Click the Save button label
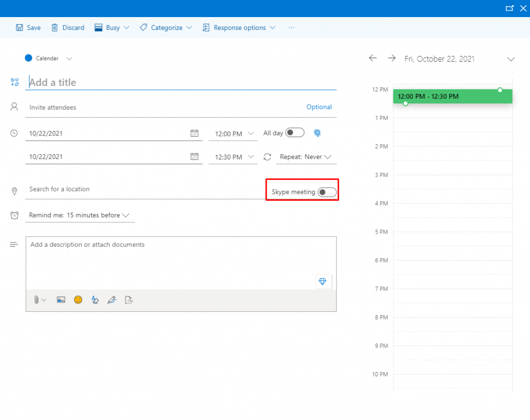The height and width of the screenshot is (420, 530). coord(34,28)
